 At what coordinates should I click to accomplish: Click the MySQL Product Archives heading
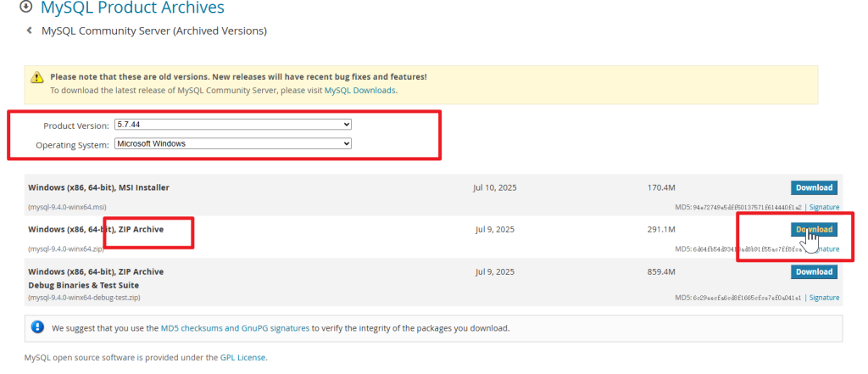tap(131, 8)
